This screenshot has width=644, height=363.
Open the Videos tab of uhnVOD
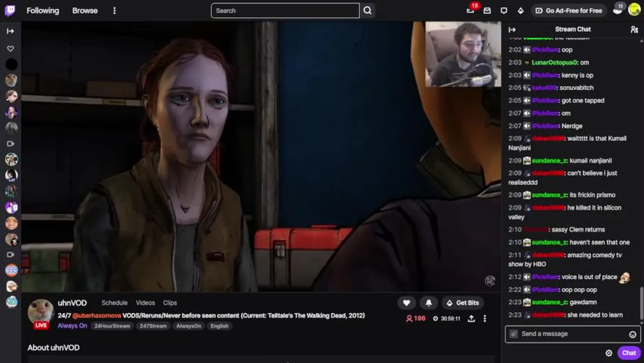(x=145, y=302)
